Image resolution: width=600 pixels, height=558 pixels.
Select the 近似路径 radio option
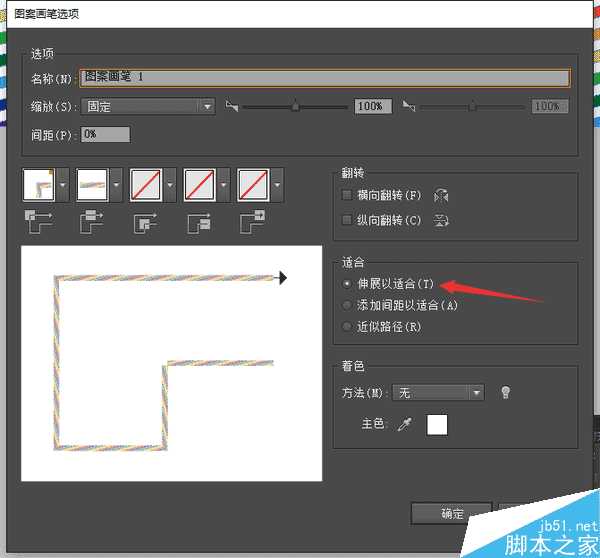(347, 327)
